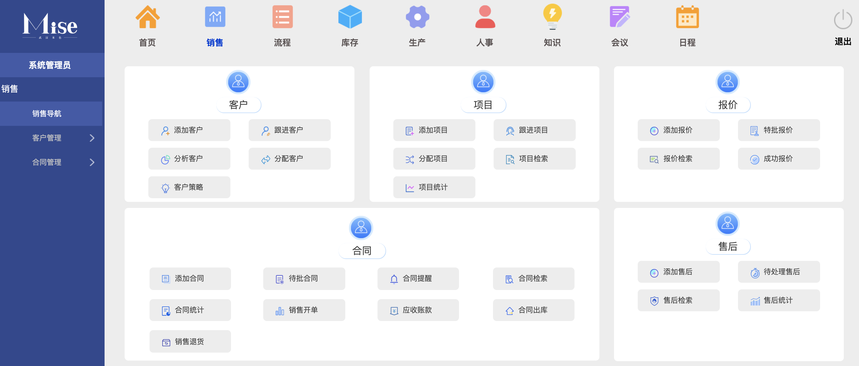The image size is (859, 366).
Task: Open the 合同检索 button
Action: coord(534,279)
